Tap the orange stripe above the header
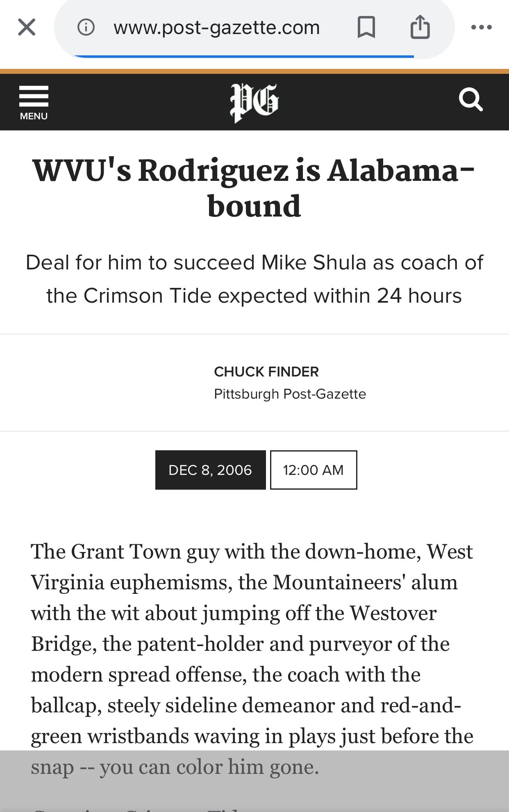This screenshot has width=509, height=812. (254, 71)
